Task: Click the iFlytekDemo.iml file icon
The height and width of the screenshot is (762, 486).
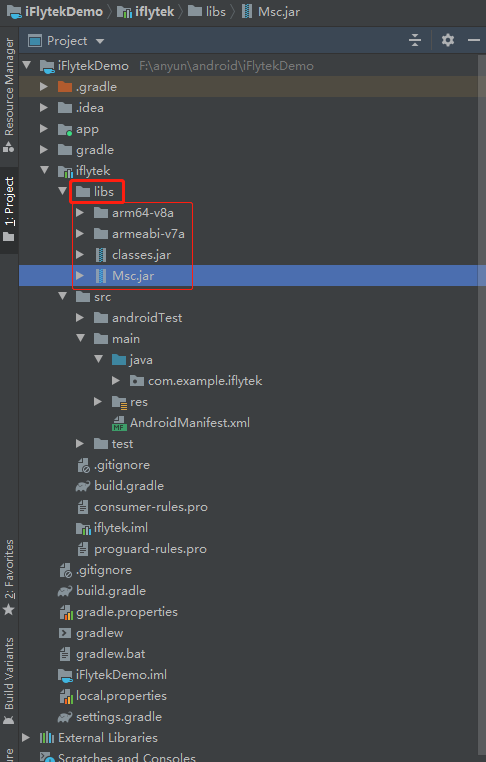Action: (65, 675)
